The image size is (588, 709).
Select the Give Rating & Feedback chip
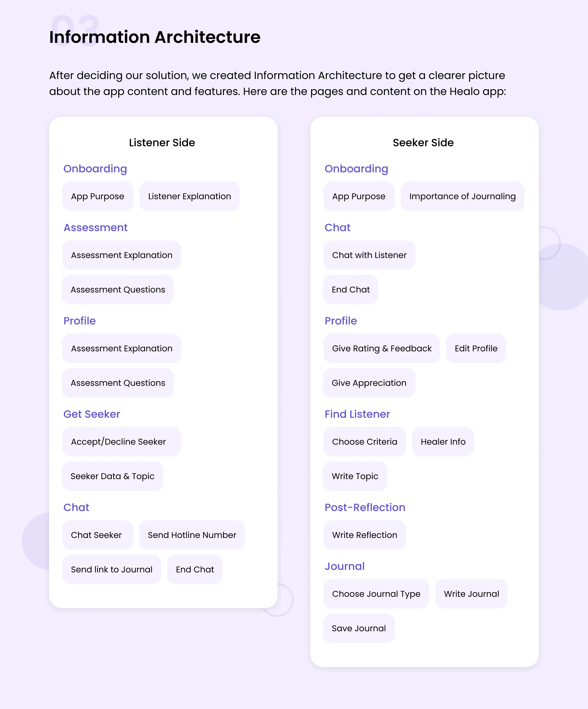click(x=382, y=348)
